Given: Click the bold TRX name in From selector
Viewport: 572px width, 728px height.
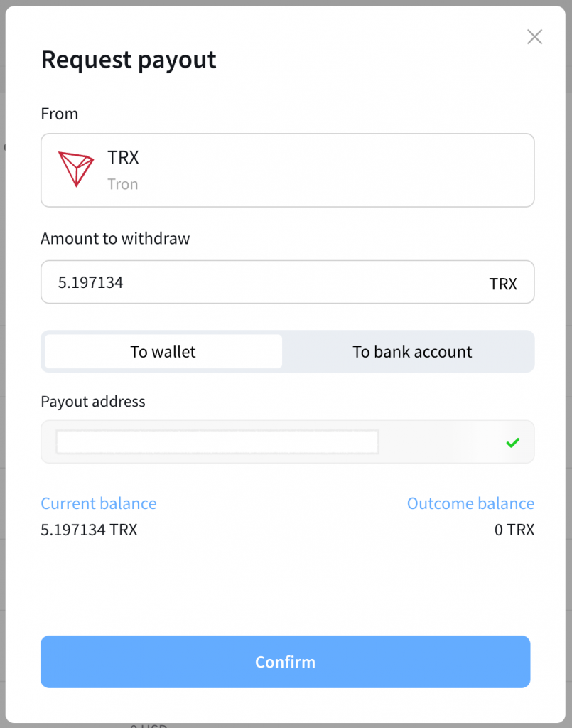Looking at the screenshot, I should pos(123,157).
